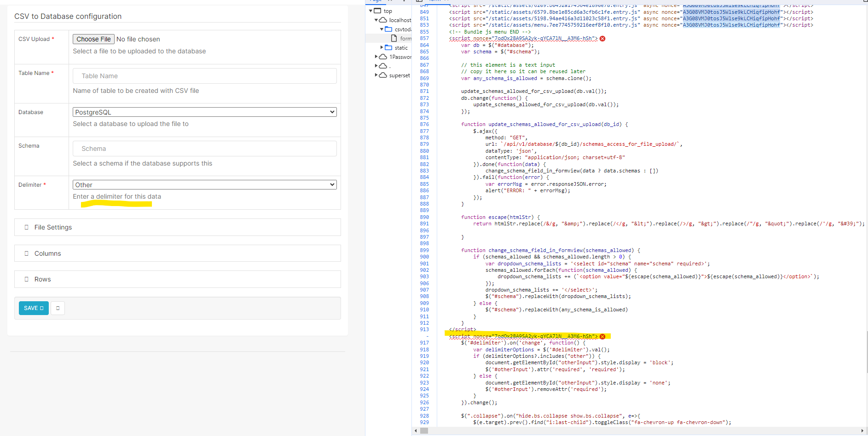This screenshot has width=868, height=436.
Task: Focus the Schema input field
Action: 205,149
